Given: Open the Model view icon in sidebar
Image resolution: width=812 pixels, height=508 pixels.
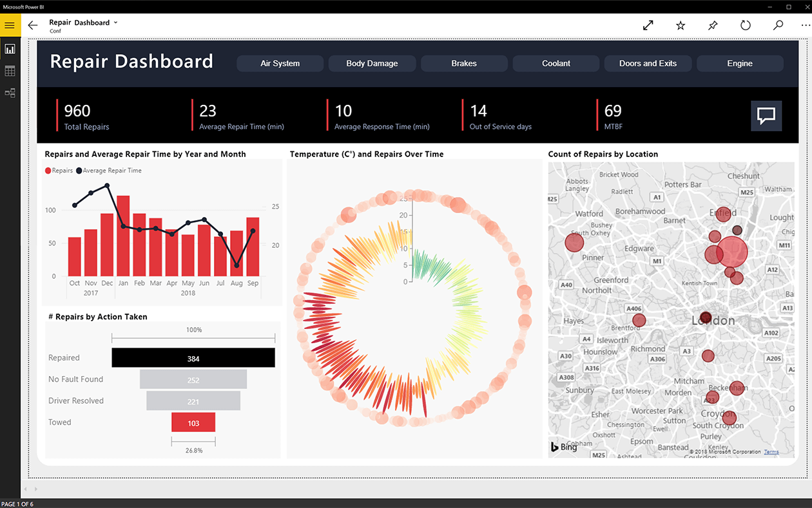Looking at the screenshot, I should click(x=10, y=93).
